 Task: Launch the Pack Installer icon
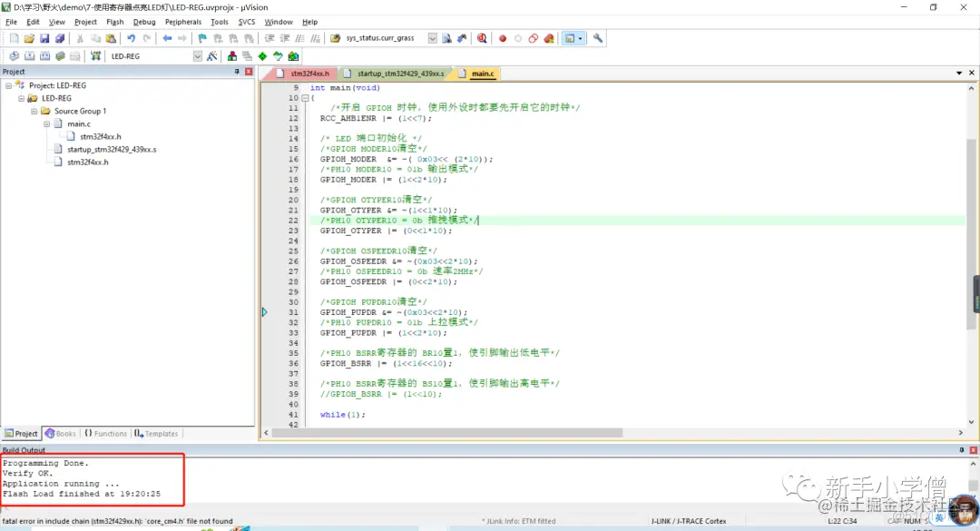pos(293,56)
